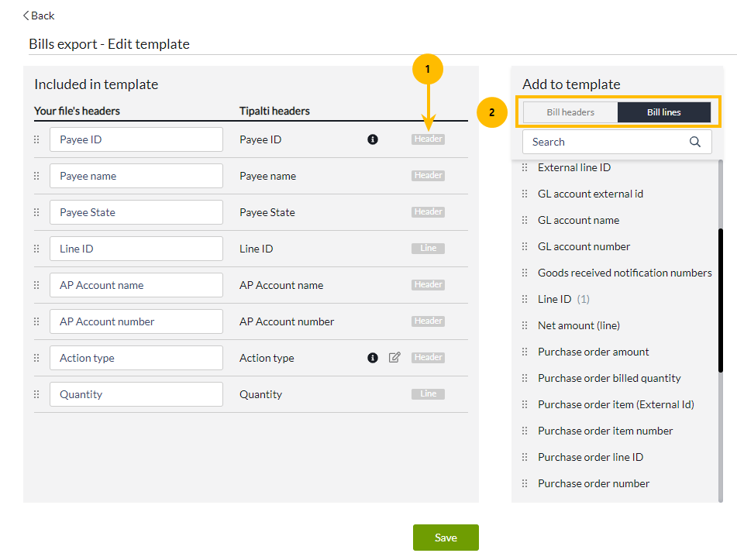Viewport: 737px width, 560px height.
Task: Click the search magnifier in Add to template
Action: click(695, 142)
